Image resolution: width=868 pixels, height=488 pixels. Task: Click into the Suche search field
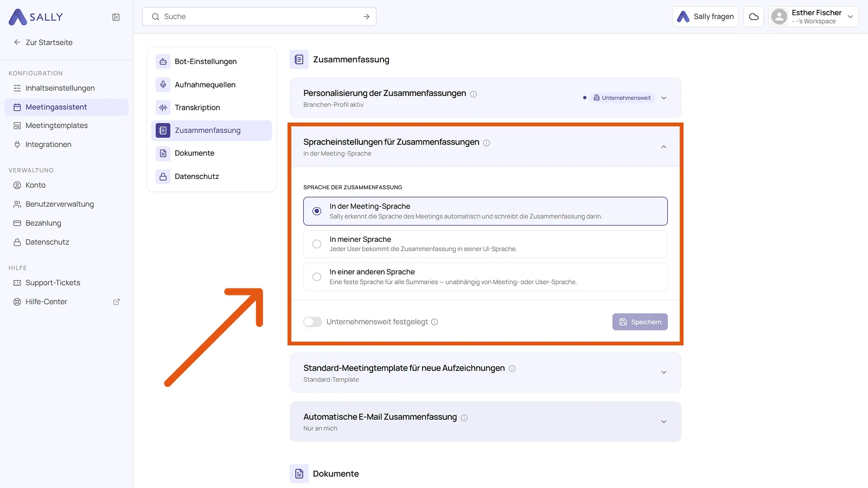259,17
